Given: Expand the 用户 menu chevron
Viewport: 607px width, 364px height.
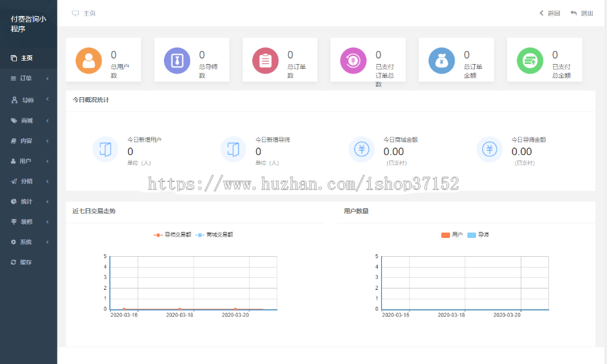Looking at the screenshot, I should point(48,161).
